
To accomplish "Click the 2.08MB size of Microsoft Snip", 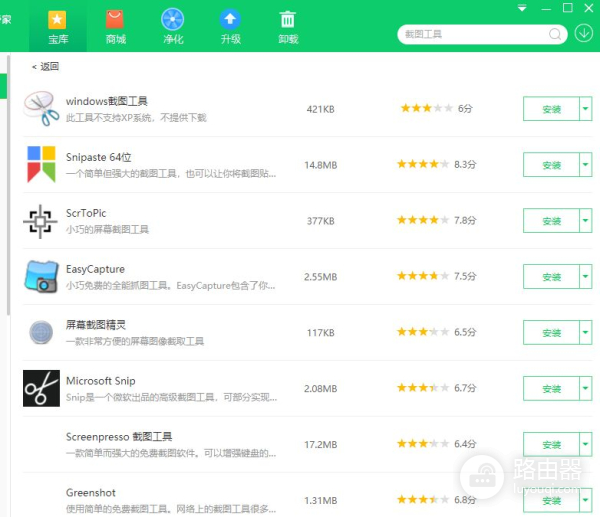I will pyautogui.click(x=321, y=389).
